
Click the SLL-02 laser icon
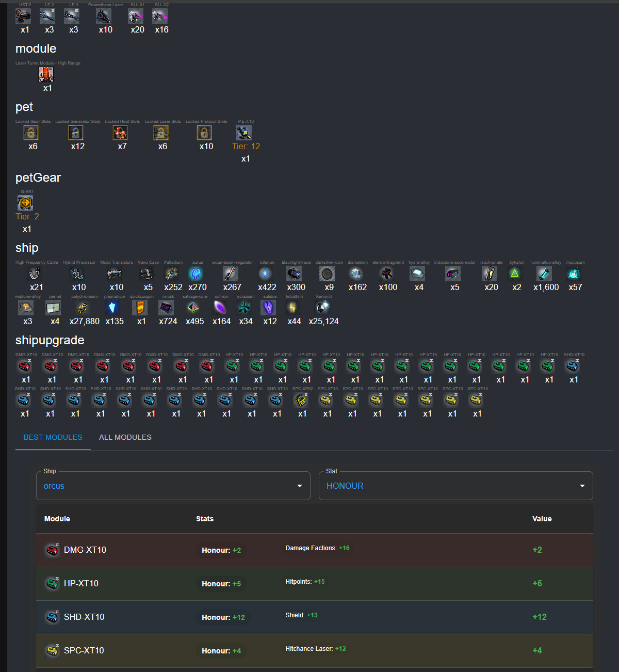pos(160,16)
